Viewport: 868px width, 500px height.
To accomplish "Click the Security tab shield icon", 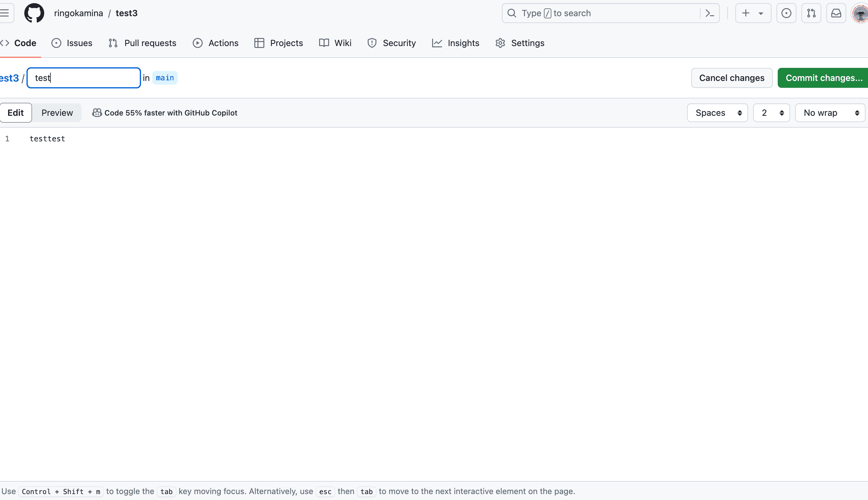I will coord(372,43).
